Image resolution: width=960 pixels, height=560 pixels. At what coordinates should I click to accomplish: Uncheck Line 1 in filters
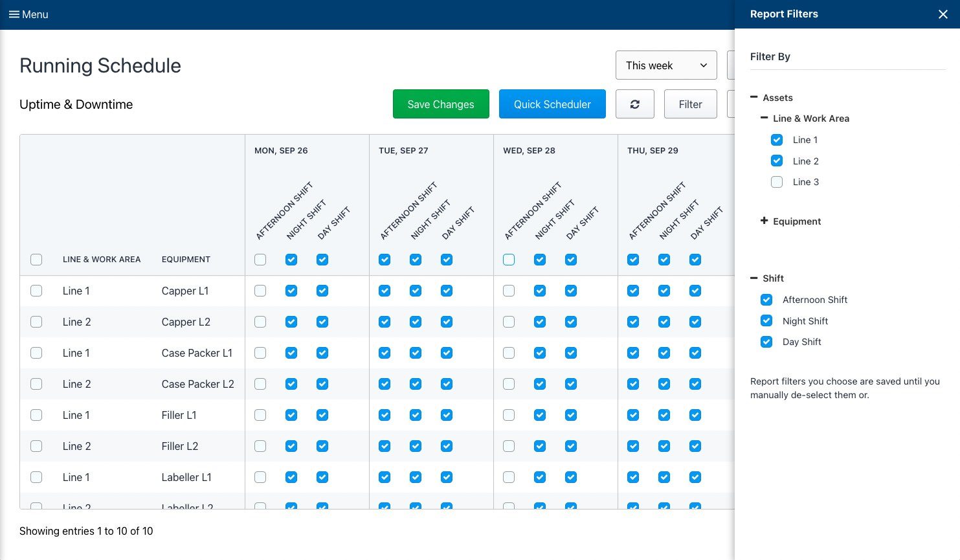[x=777, y=140]
